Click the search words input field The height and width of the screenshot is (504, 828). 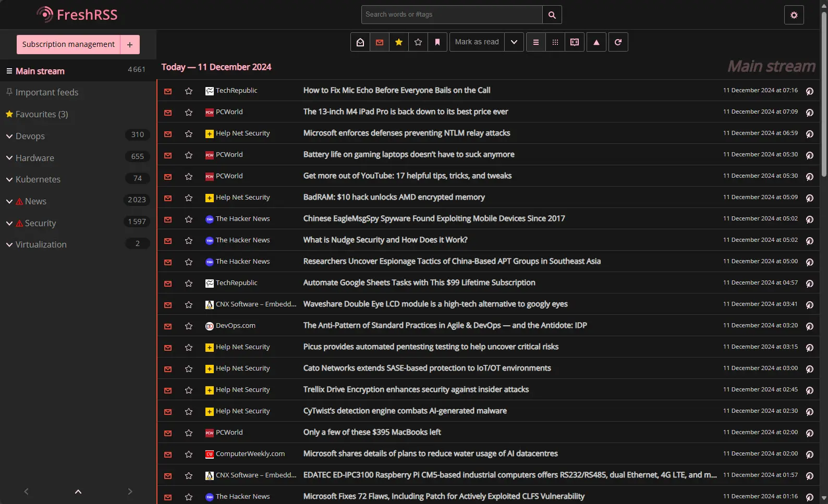coord(452,15)
